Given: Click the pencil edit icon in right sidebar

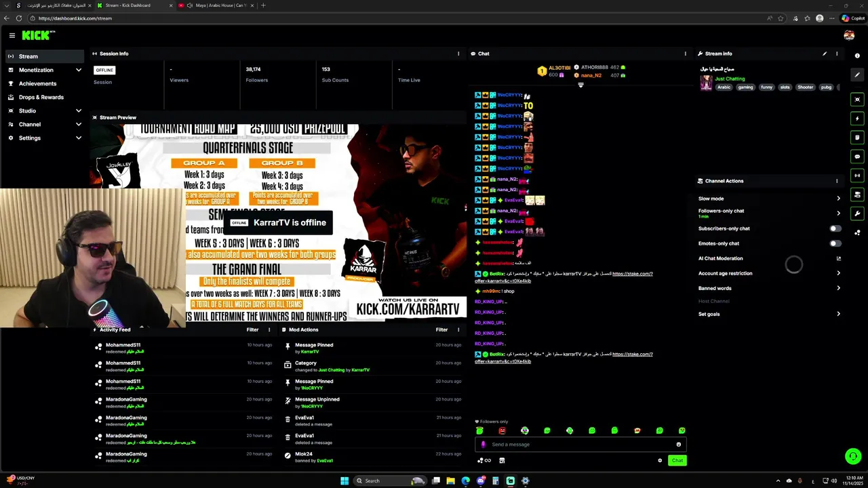Looking at the screenshot, I should pos(857,75).
